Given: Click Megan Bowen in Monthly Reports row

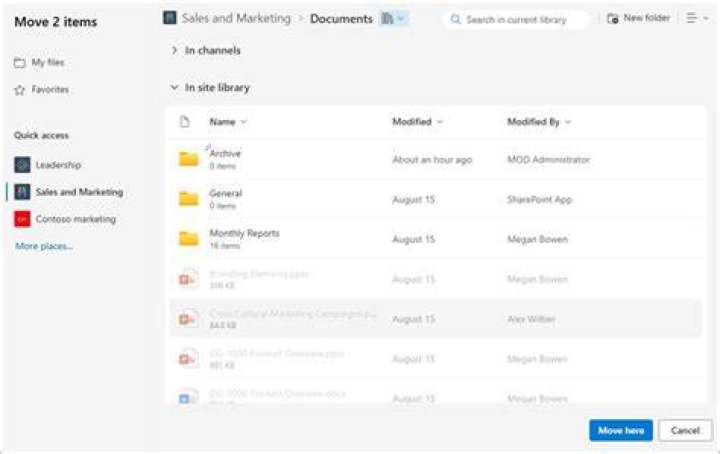Looking at the screenshot, I should [537, 239].
